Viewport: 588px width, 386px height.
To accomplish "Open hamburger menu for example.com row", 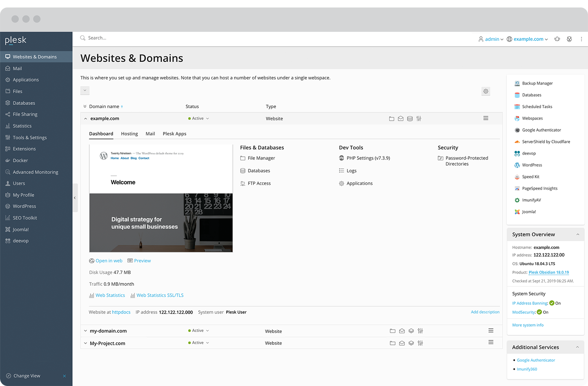I will tap(486, 118).
